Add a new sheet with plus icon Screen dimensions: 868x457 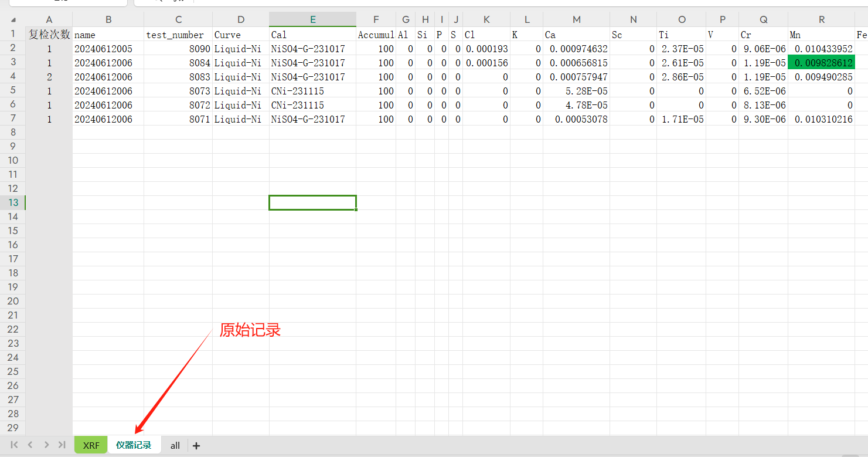coord(196,446)
